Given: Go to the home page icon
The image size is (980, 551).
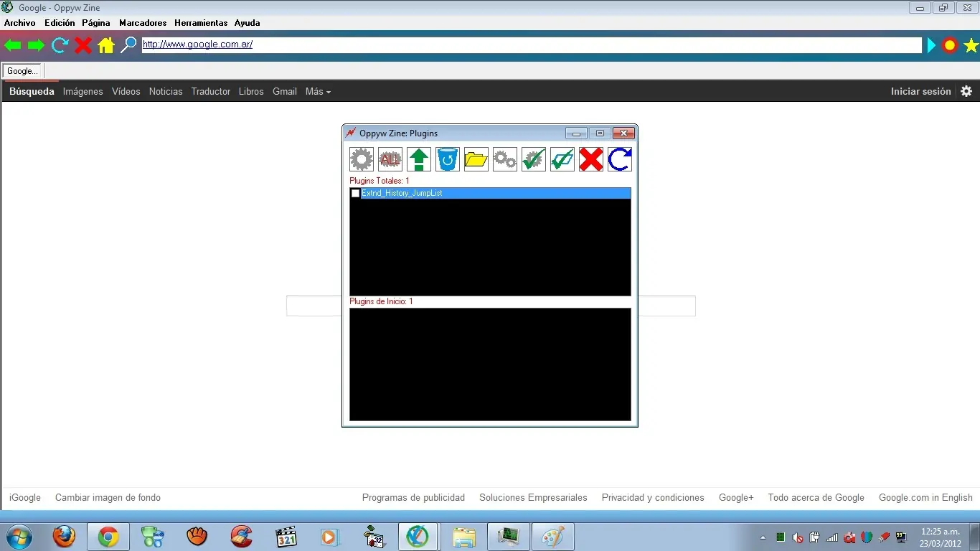Looking at the screenshot, I should (106, 46).
